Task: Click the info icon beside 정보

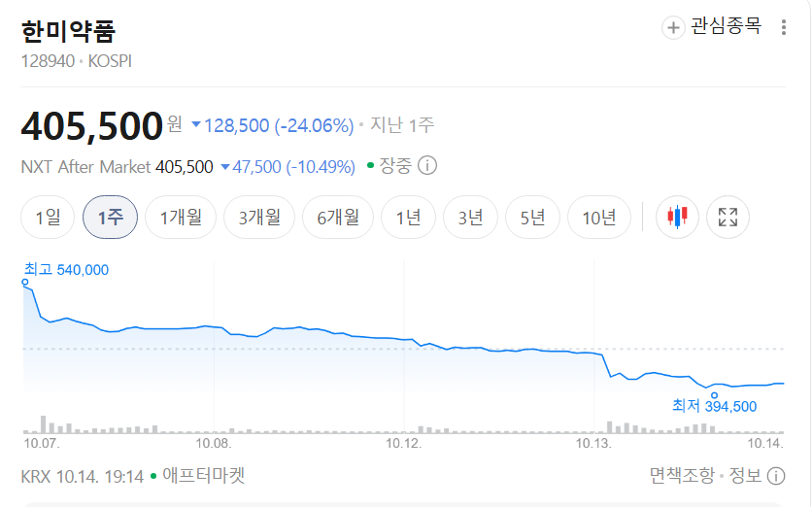Action: coord(776,475)
